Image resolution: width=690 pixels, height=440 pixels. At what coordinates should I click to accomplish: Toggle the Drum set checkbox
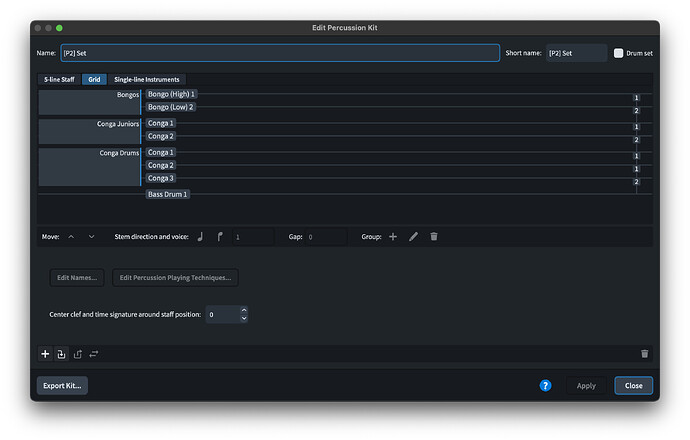(x=618, y=53)
